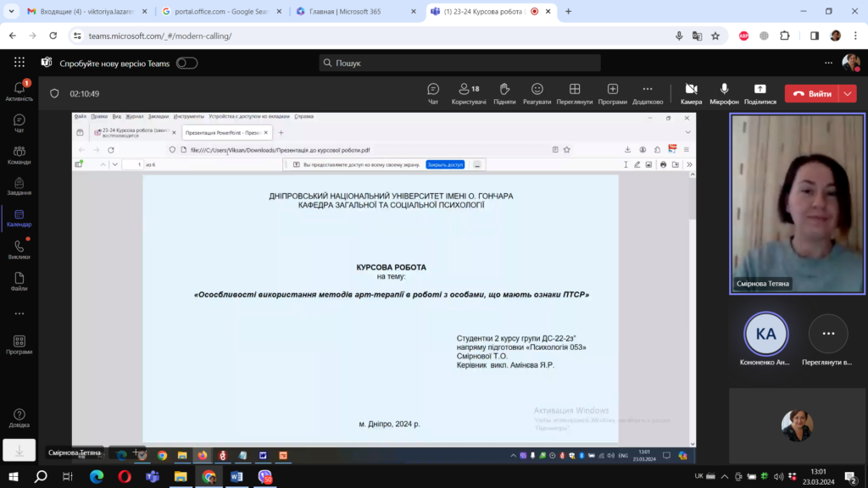This screenshot has height=488, width=868.
Task: Open Teams settings ellipsis near profile
Action: (x=828, y=63)
